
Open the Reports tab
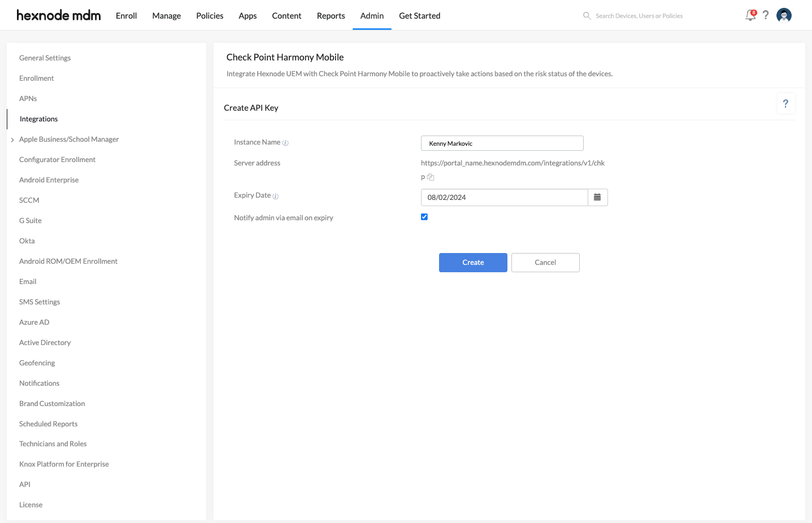click(x=331, y=16)
